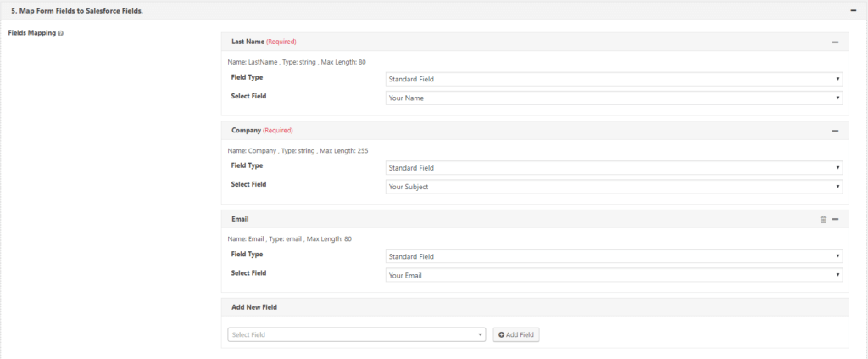Click the Last Name panel header
868x359 pixels.
tap(535, 42)
